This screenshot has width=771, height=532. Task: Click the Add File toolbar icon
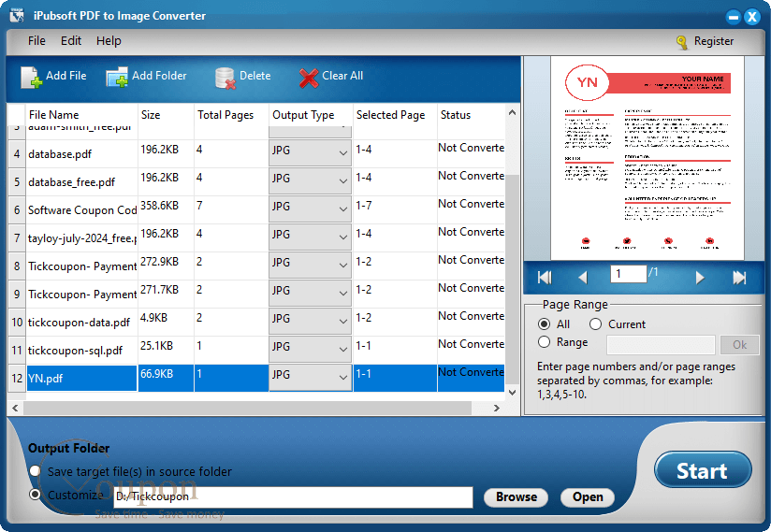tap(31, 77)
